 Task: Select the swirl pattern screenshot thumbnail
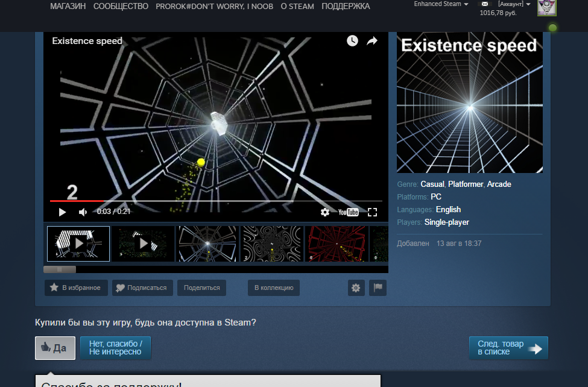pyautogui.click(x=272, y=244)
